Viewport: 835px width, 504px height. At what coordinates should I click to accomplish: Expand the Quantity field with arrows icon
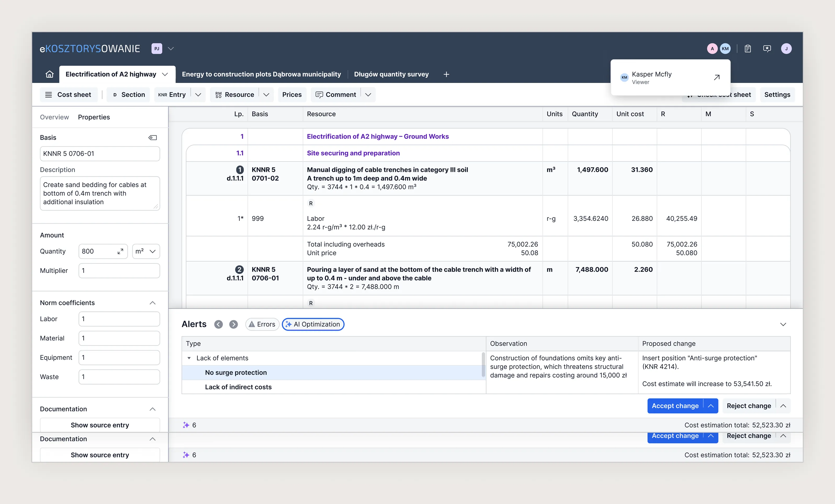[120, 251]
